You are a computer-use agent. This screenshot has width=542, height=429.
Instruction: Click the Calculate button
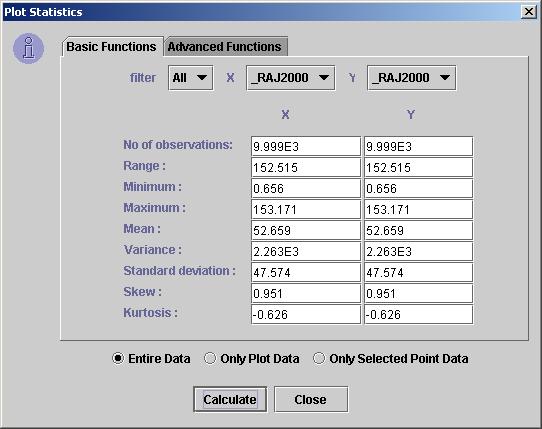point(230,399)
